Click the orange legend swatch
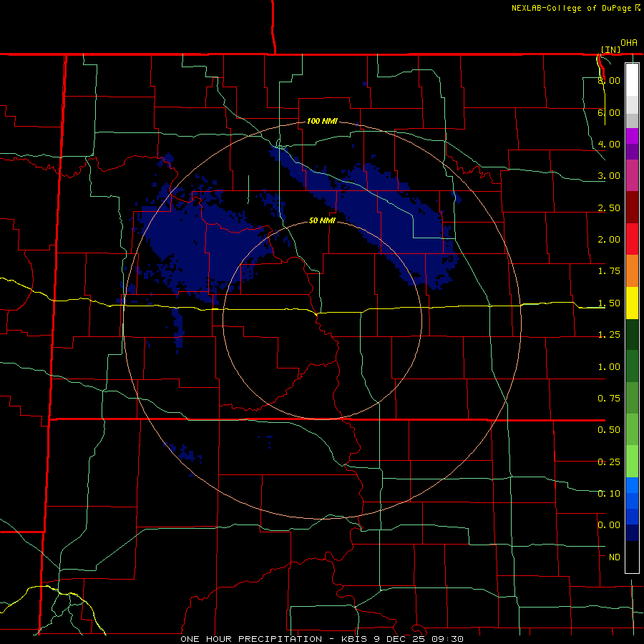The height and width of the screenshot is (644, 644). tap(632, 271)
